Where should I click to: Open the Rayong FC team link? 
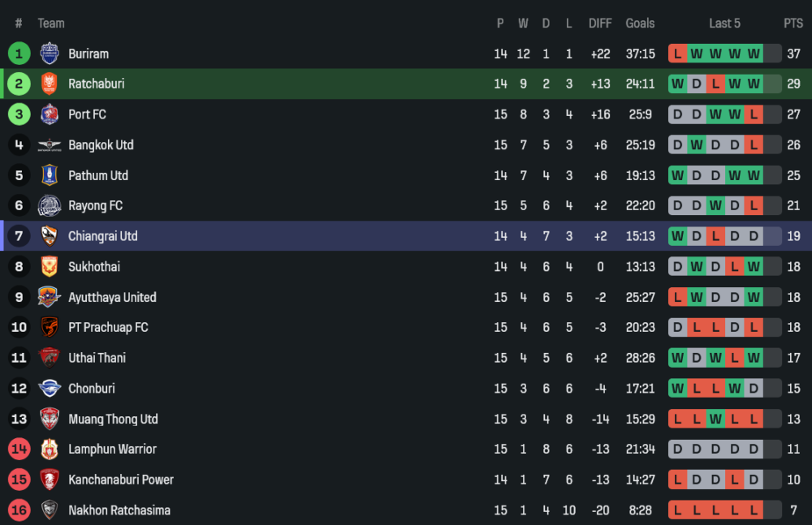click(x=95, y=206)
